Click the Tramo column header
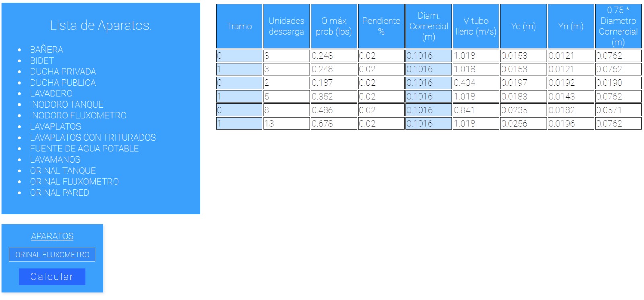644x300 pixels. [x=239, y=26]
